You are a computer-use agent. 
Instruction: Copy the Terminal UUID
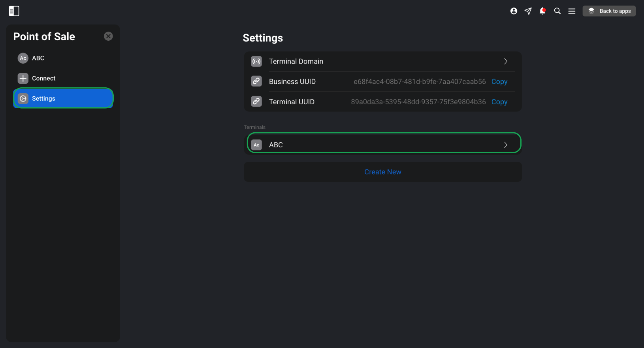tap(499, 102)
